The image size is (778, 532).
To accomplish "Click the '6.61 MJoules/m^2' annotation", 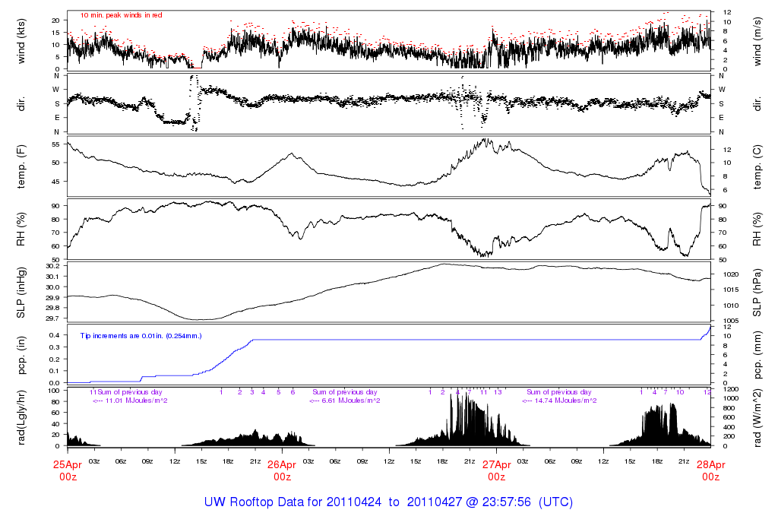I will tap(351, 401).
